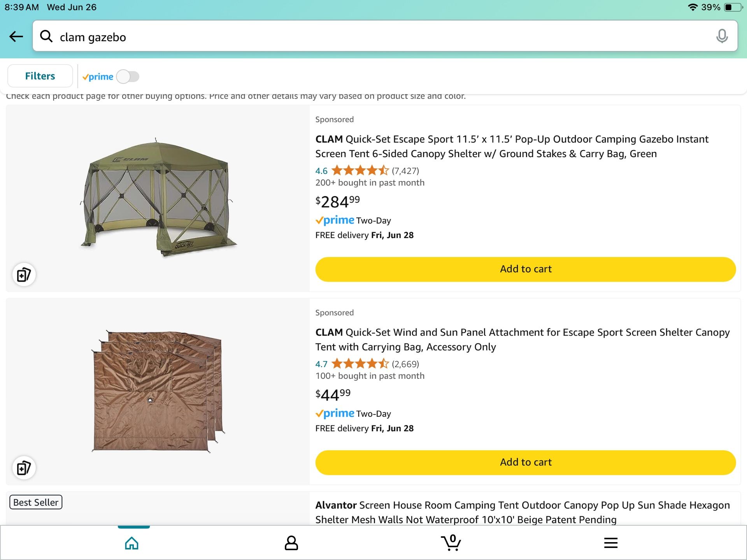Image resolution: width=747 pixels, height=560 pixels.
Task: Open the CLAM Quick-Set Escape Sport title link
Action: pos(512,147)
